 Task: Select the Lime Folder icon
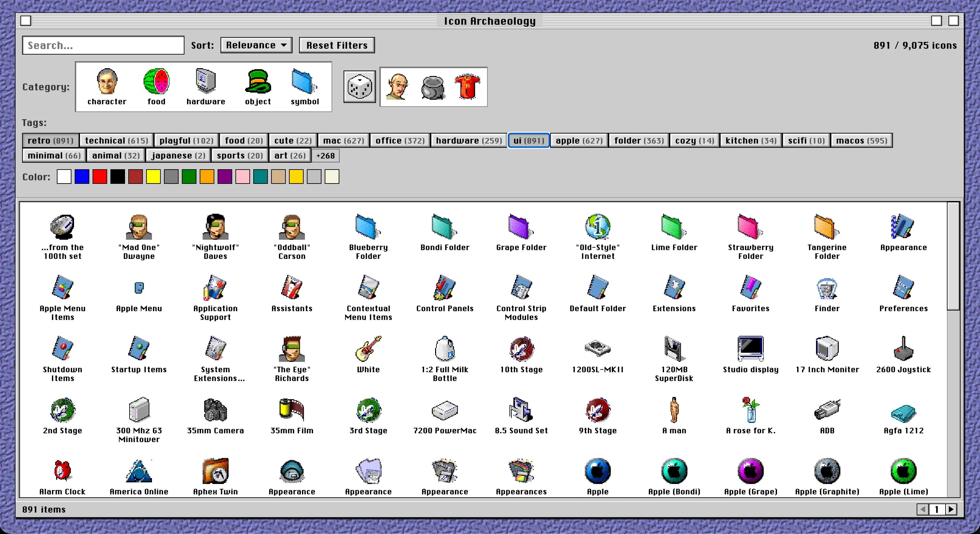pos(674,227)
